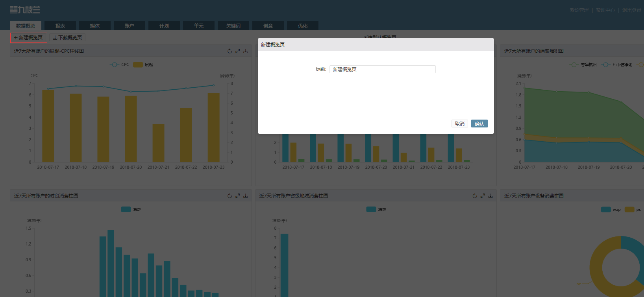Click the 新建概览页 dialog title bar

coord(376,44)
